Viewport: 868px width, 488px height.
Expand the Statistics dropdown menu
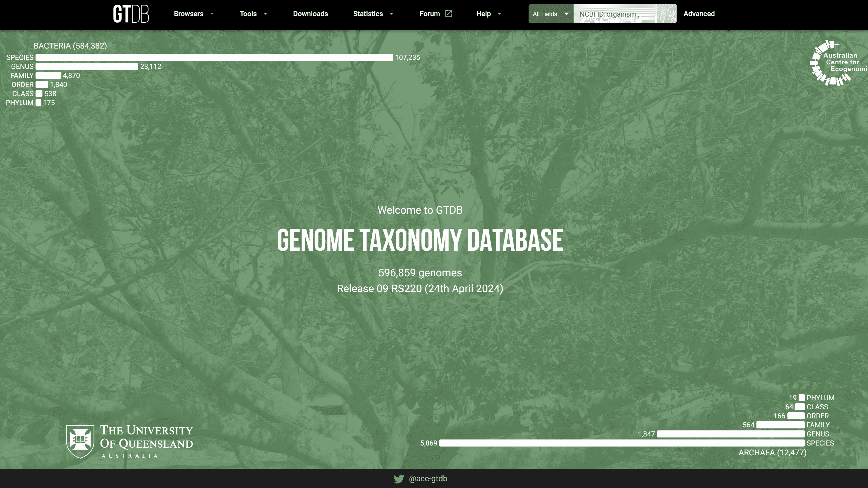click(373, 14)
